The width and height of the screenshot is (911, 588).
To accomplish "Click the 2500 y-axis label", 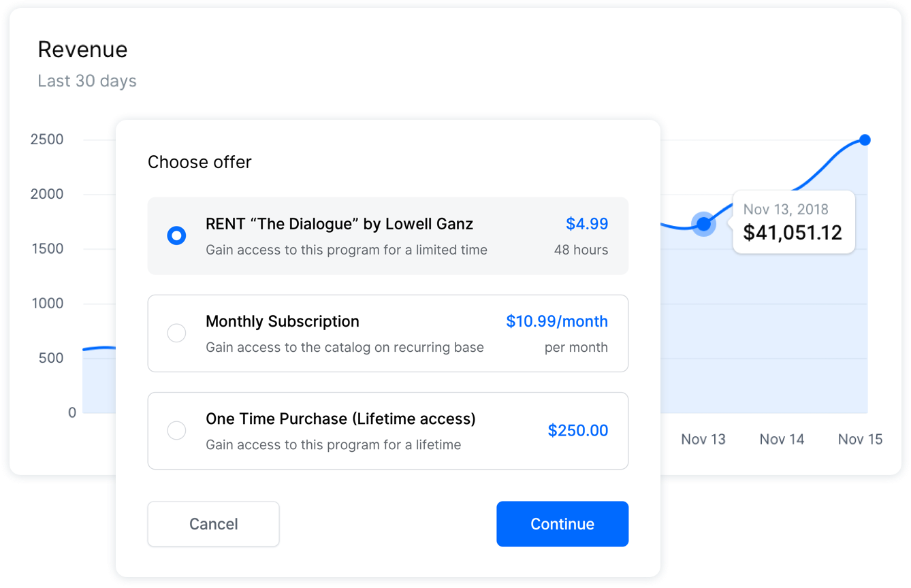I will pyautogui.click(x=47, y=140).
